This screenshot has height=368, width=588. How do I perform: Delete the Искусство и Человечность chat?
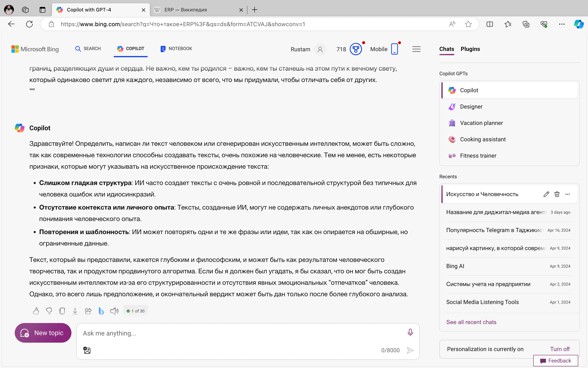click(557, 194)
